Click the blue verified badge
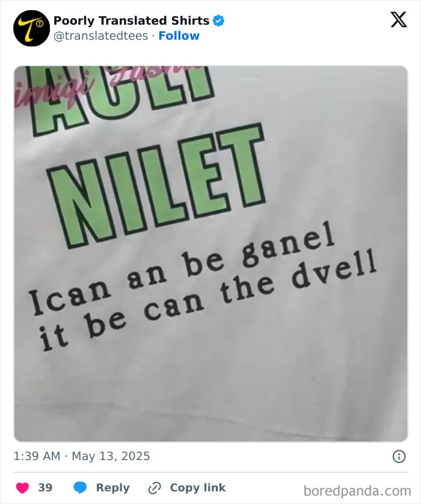 pos(219,20)
